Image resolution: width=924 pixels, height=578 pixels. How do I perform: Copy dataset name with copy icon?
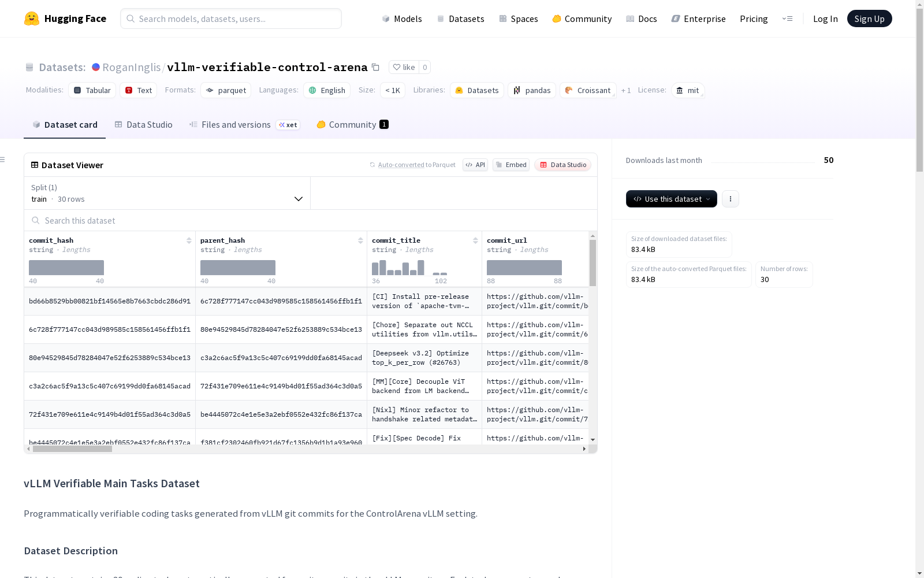pos(375,67)
